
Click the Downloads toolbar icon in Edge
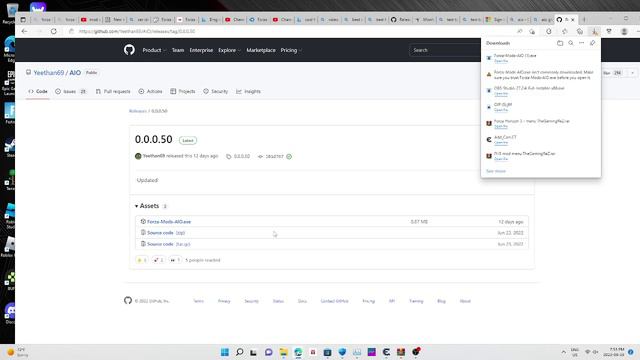coord(595,31)
